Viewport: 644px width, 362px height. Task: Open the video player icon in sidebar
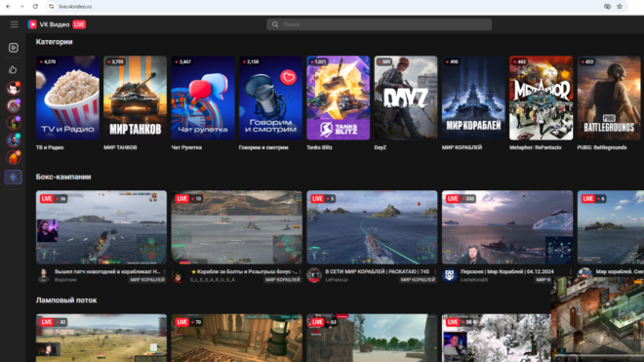click(13, 48)
